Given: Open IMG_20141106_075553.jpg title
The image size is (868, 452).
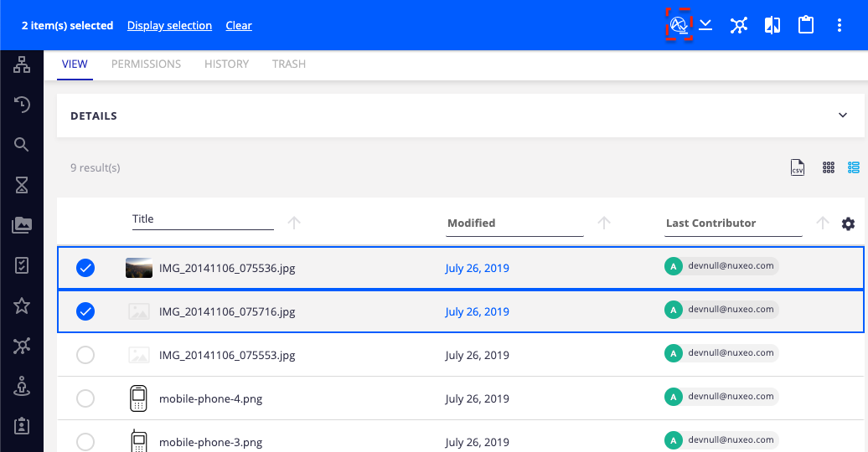Looking at the screenshot, I should point(227,355).
